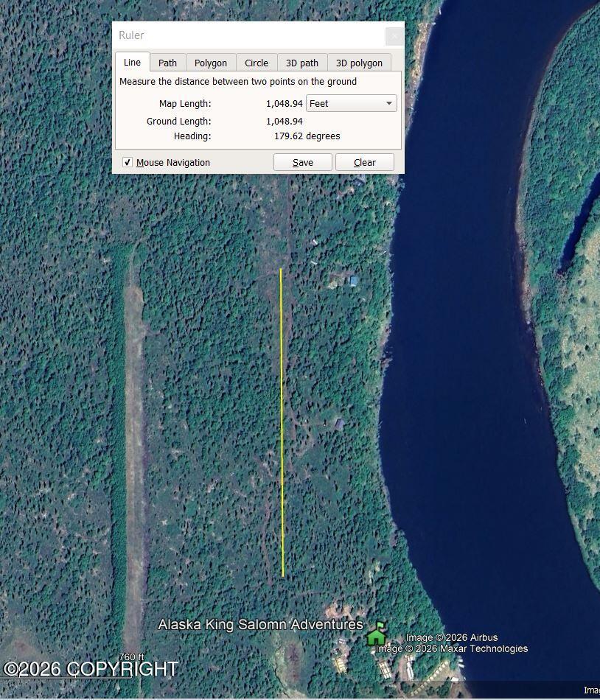This screenshot has height=700, width=600.
Task: Save the current measurement
Action: tap(302, 162)
